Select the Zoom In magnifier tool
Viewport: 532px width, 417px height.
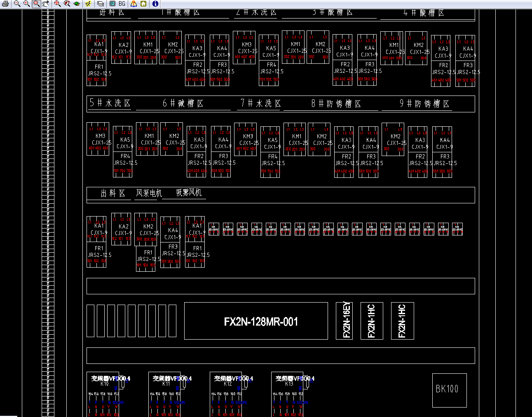click(x=26, y=4)
